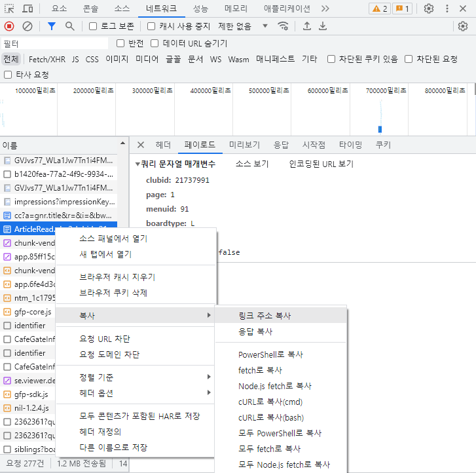The width and height of the screenshot is (476, 473).
Task: Open the 미리보기 detail tab
Action: pos(244,145)
